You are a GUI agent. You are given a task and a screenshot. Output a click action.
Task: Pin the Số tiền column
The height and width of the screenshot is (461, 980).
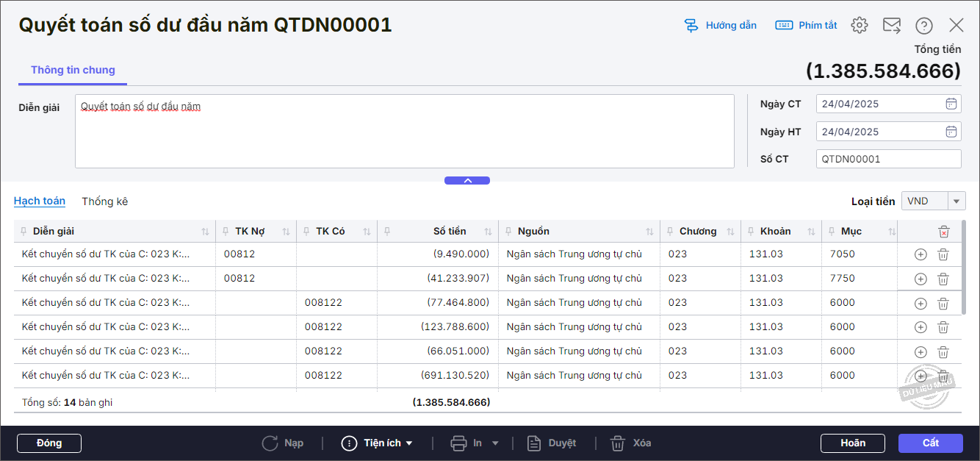point(388,232)
